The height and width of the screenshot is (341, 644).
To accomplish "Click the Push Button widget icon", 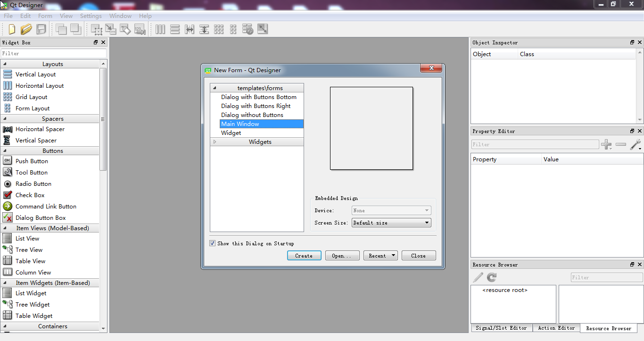I will 8,161.
